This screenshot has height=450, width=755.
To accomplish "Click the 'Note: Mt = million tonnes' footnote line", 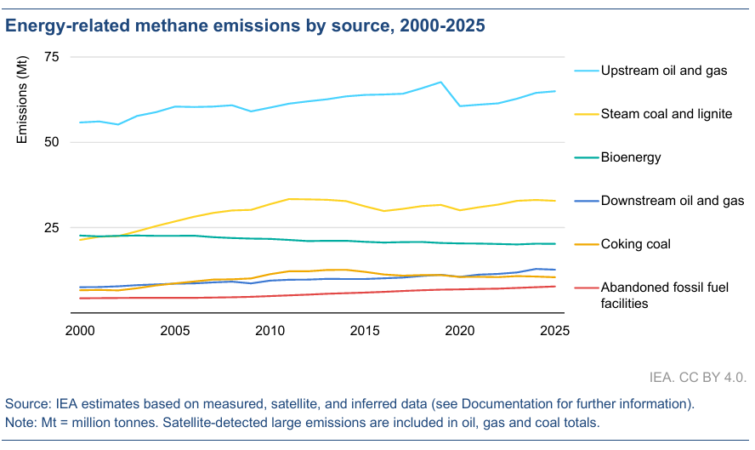I will pos(302,423).
